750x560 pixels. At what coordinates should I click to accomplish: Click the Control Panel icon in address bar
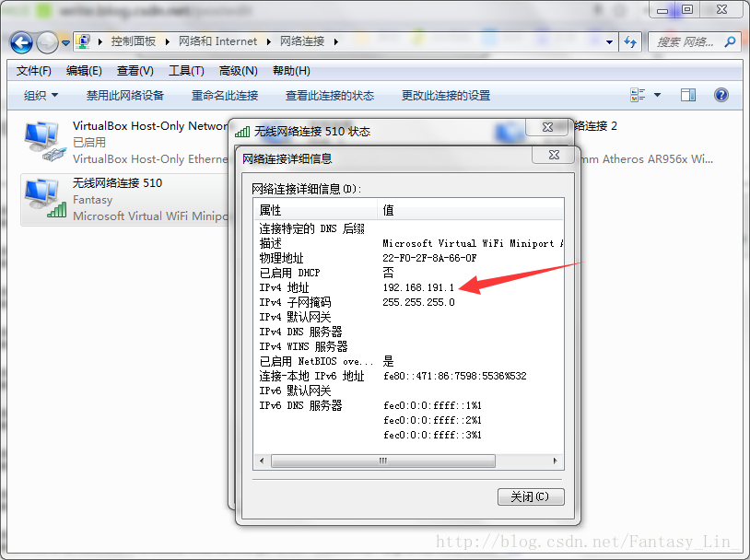point(83,41)
